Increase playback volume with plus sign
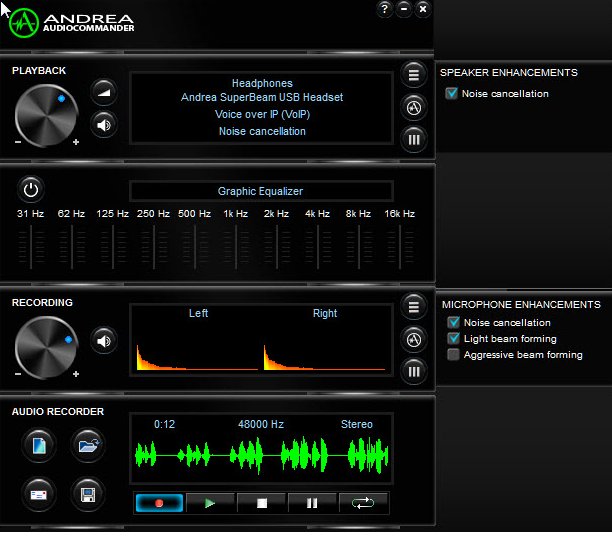 pyautogui.click(x=76, y=142)
